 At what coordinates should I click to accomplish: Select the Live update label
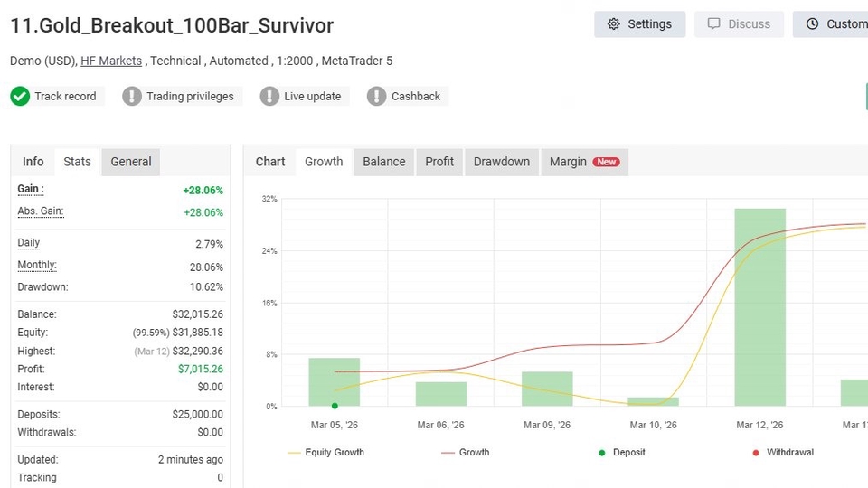(312, 97)
